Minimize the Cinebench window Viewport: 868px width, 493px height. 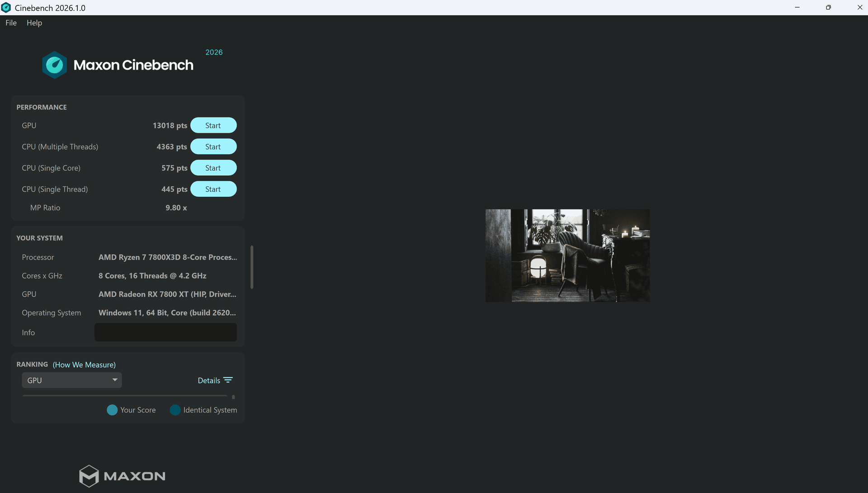[x=797, y=7]
